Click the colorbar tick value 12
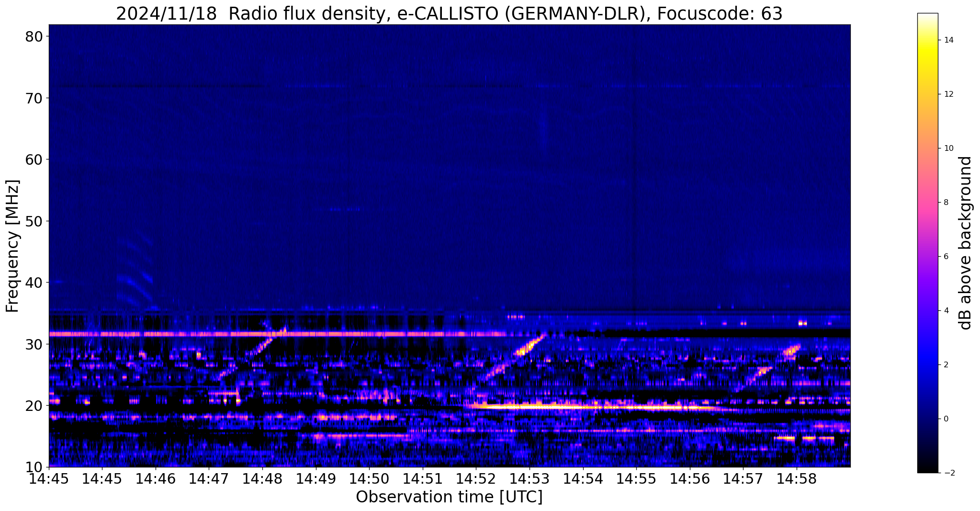 [948, 94]
